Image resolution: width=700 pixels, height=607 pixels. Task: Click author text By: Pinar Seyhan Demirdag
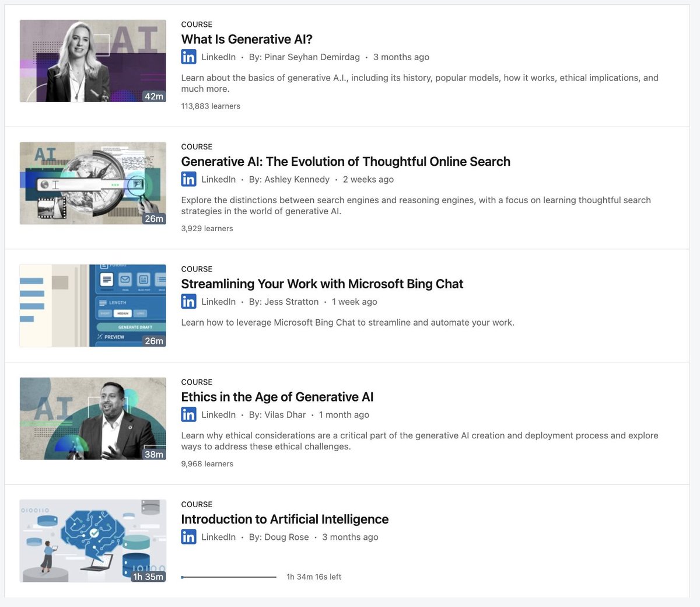(x=304, y=57)
